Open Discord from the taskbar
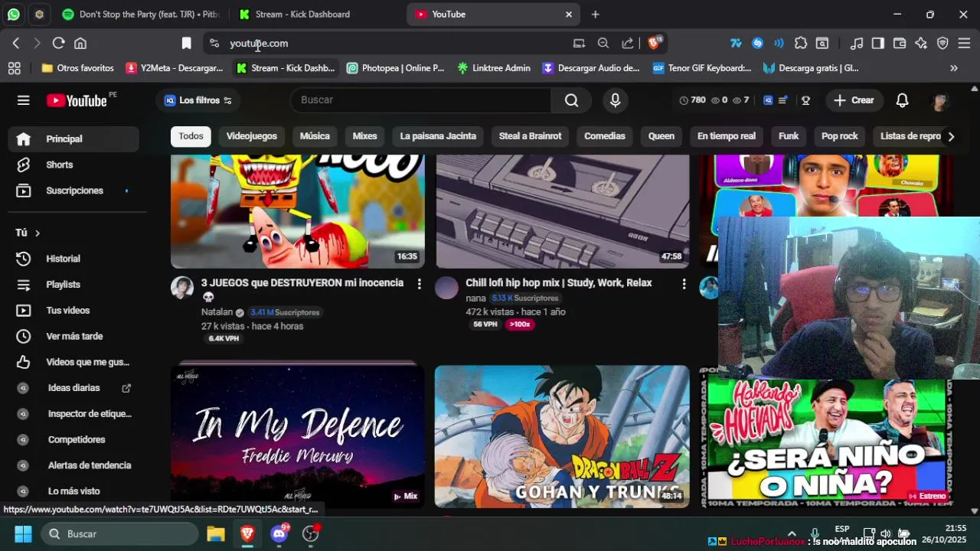Viewport: 980px width, 551px height. [279, 533]
